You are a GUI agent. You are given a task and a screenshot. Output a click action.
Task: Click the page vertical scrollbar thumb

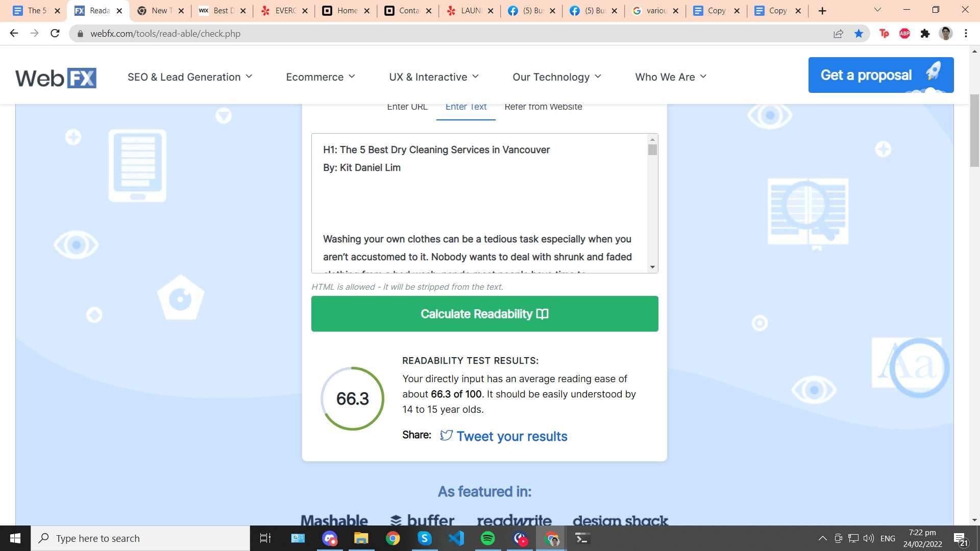click(x=974, y=130)
